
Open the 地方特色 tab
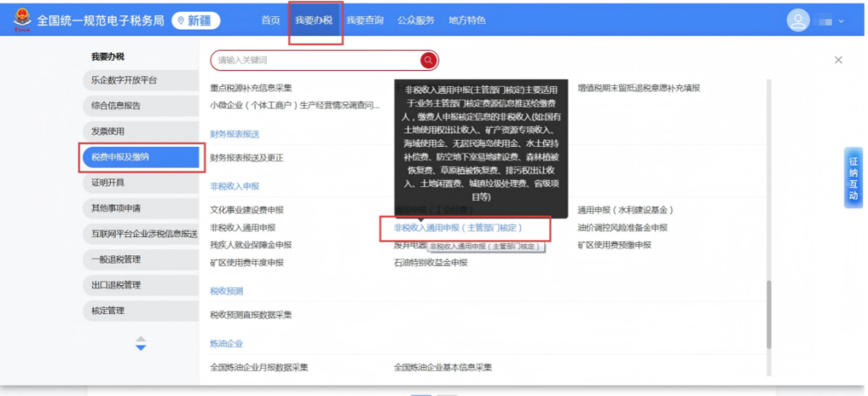[467, 20]
